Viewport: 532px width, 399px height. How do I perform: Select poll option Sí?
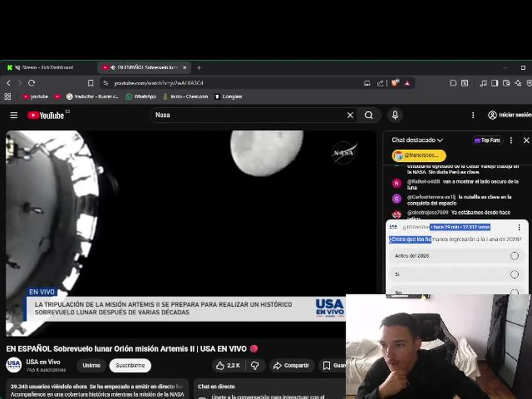click(x=456, y=274)
